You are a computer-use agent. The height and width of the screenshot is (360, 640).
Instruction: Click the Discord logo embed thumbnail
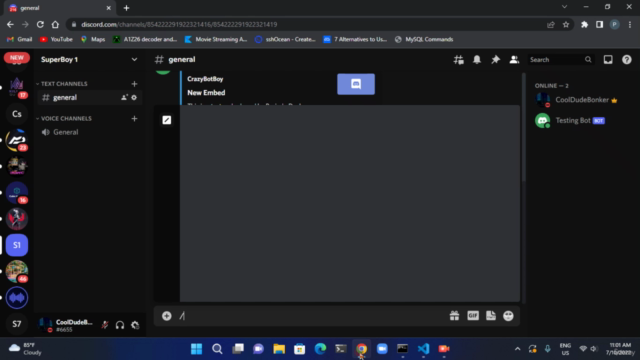[356, 84]
